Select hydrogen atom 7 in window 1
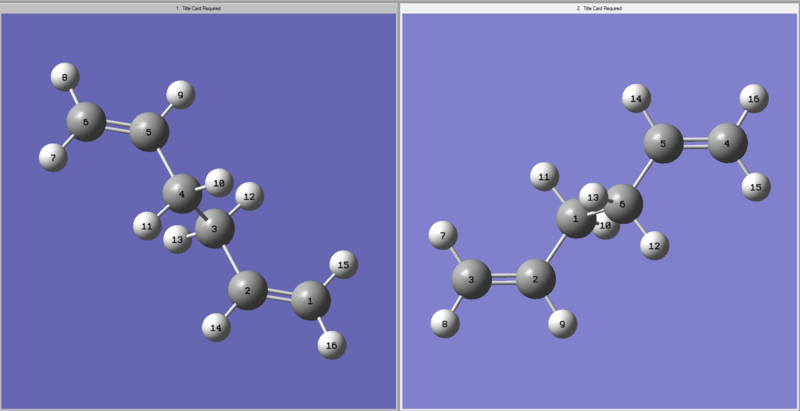The height and width of the screenshot is (411, 800). (53, 157)
